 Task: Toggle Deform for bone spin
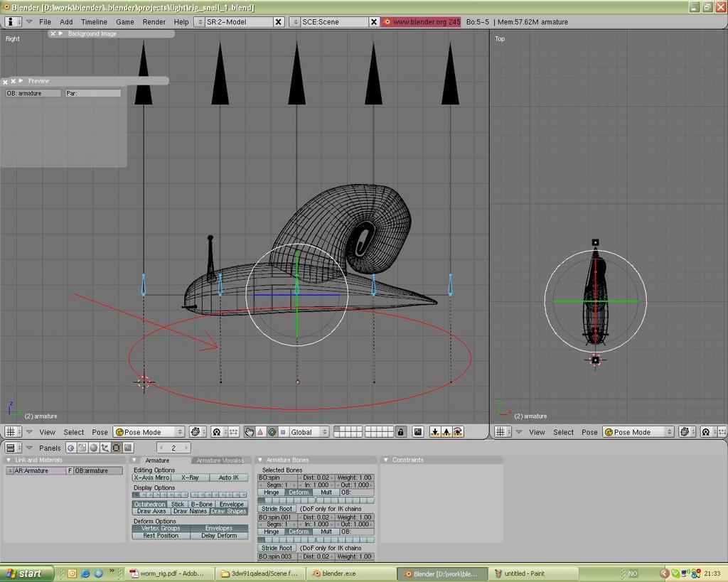(x=299, y=492)
